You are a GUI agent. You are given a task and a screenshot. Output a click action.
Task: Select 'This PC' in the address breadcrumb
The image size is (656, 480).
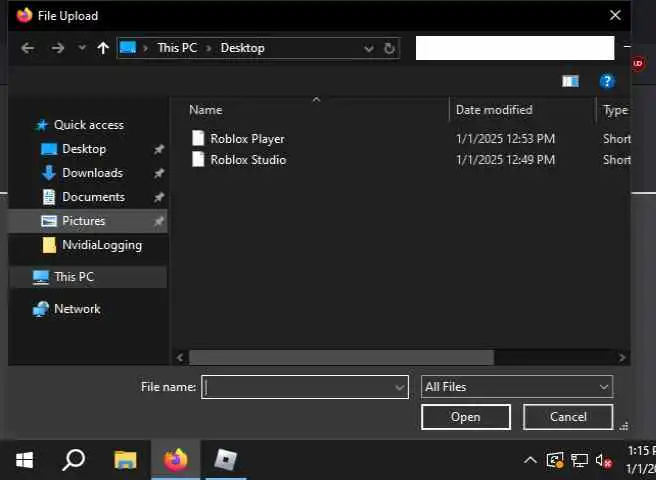coord(177,48)
